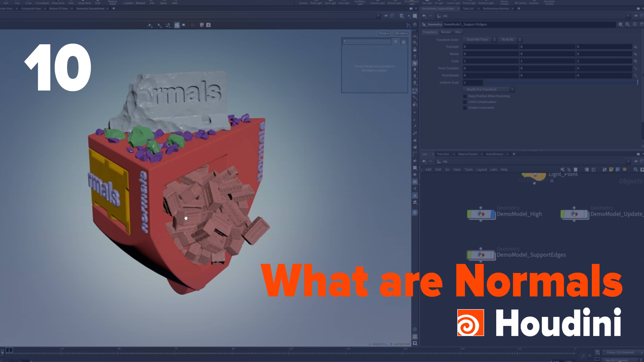Add new pane tab beside Geometry Spreadsheet
The height and width of the screenshot is (362, 644).
[113, 8]
